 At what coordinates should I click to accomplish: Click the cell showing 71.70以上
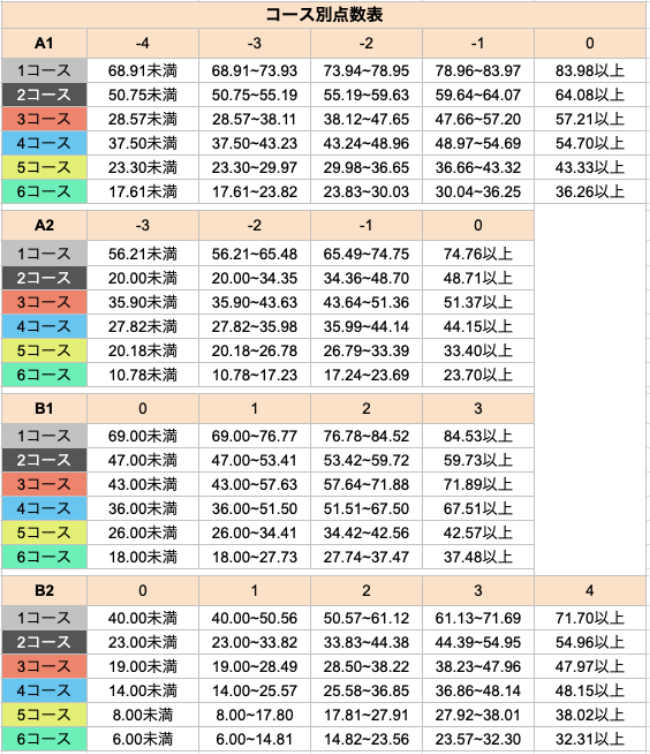click(590, 619)
